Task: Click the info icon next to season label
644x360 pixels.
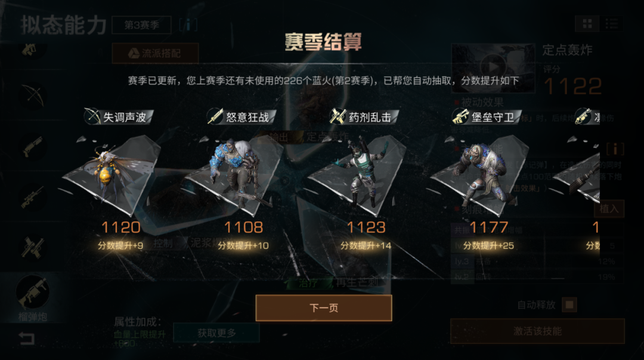Action: click(x=188, y=25)
